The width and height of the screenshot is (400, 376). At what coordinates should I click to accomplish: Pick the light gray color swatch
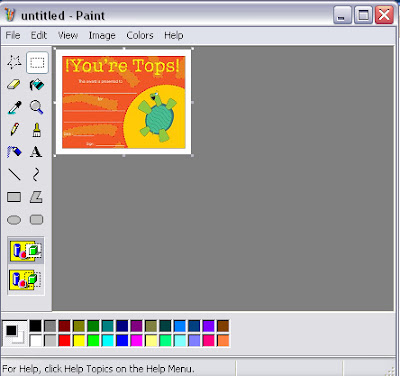coord(50,340)
